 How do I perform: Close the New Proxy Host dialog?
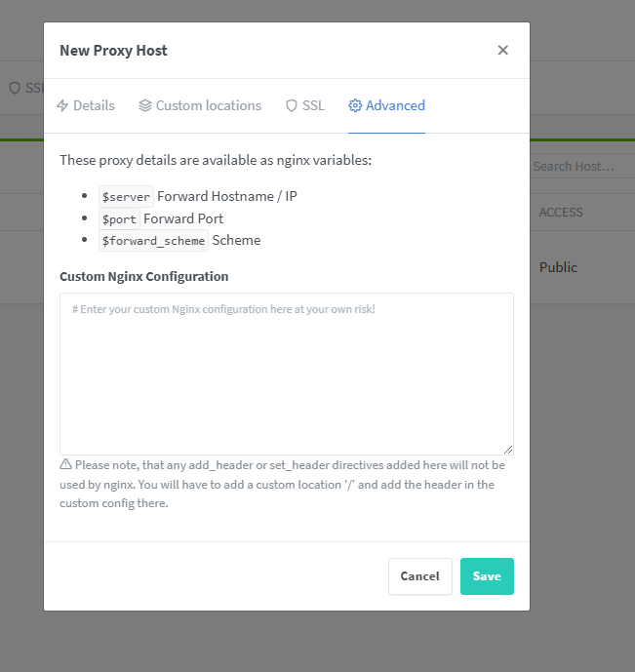pos(503,51)
